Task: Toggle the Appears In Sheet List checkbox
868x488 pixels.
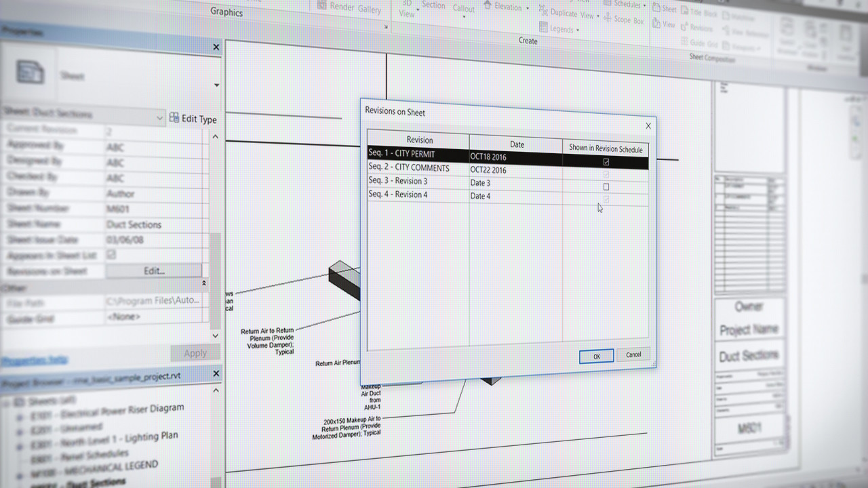Action: 111,255
